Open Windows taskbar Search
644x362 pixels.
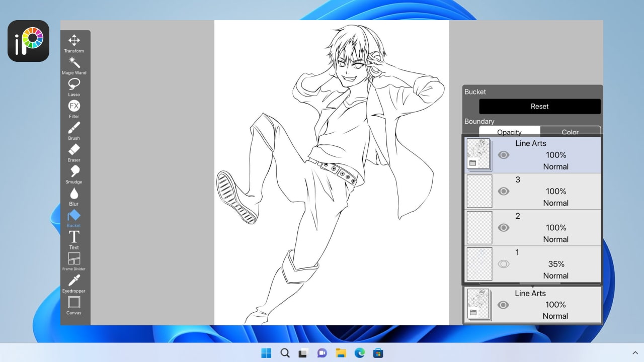[x=285, y=353]
